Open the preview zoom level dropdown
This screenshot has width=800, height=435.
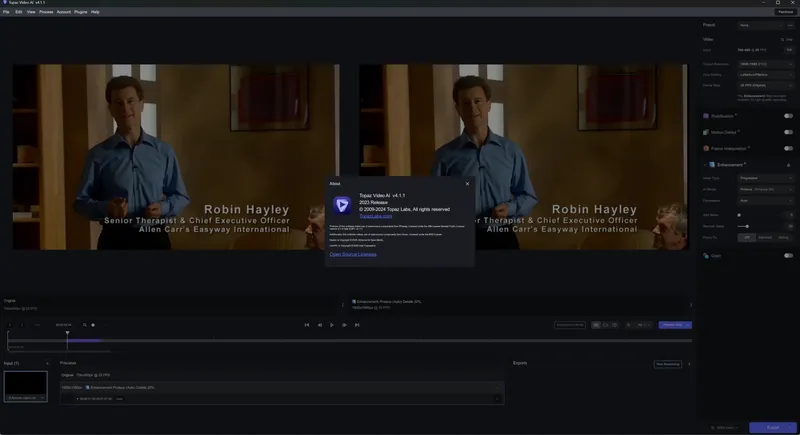[x=643, y=325]
